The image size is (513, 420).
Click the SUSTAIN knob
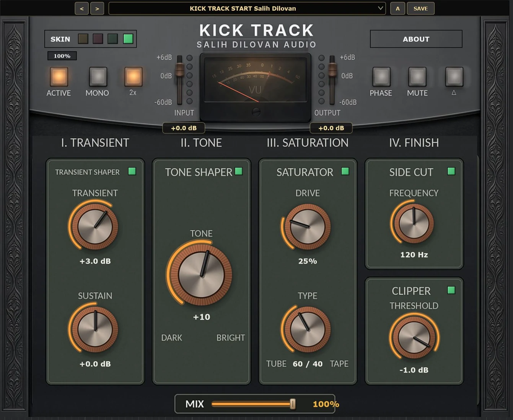[95, 329]
